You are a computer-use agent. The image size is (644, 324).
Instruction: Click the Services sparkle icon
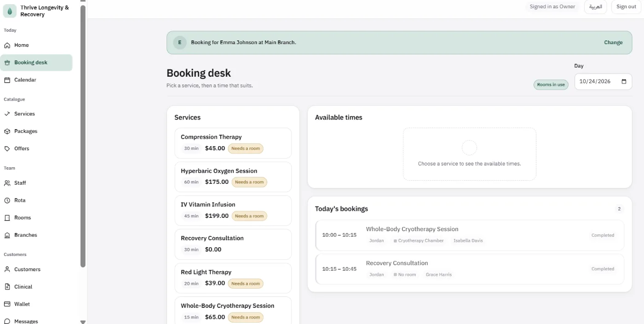[x=7, y=114]
